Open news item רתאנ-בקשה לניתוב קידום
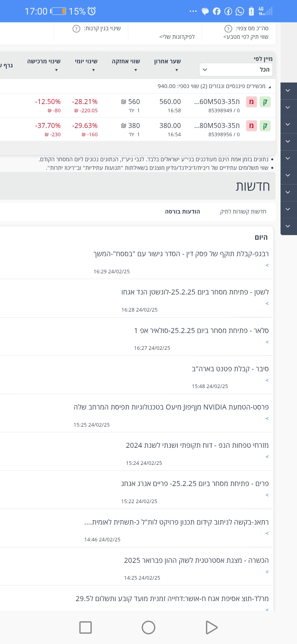297x644 pixels. [176, 522]
